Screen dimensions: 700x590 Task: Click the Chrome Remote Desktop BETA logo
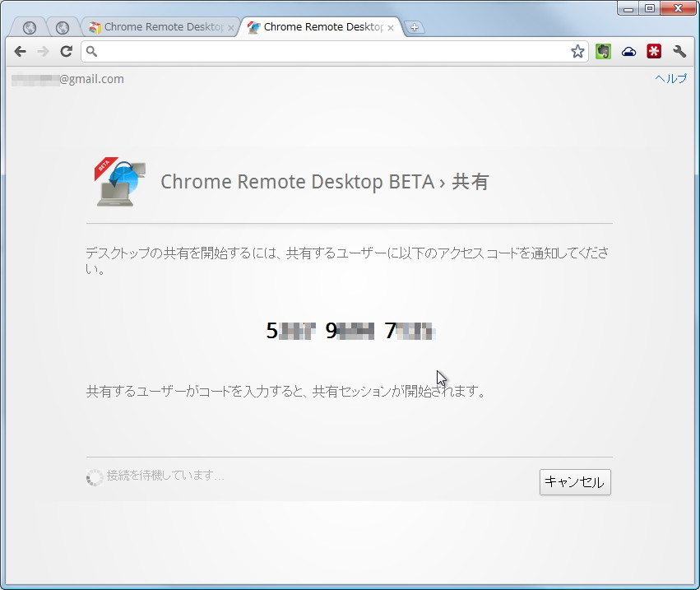point(118,181)
